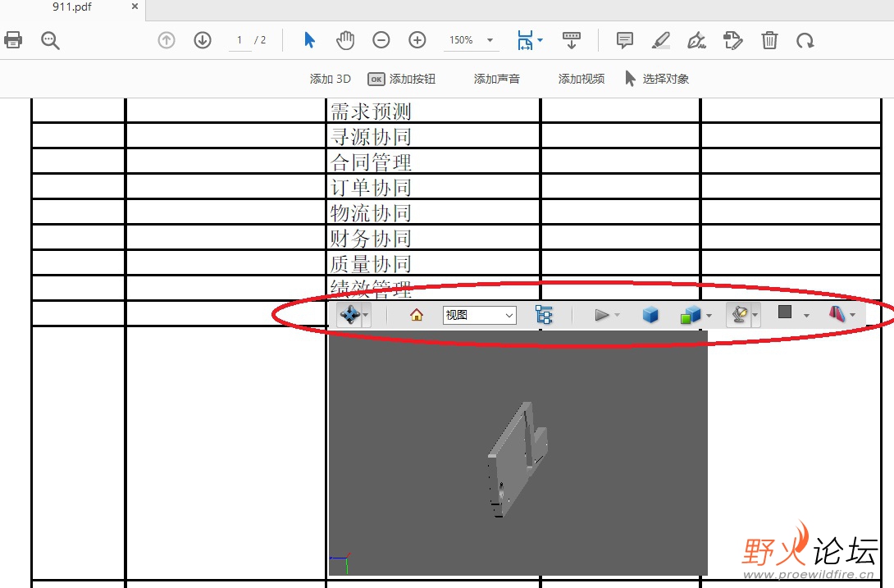Click the 3D background color swatch
Image resolution: width=894 pixels, height=588 pixels.
[x=785, y=312]
